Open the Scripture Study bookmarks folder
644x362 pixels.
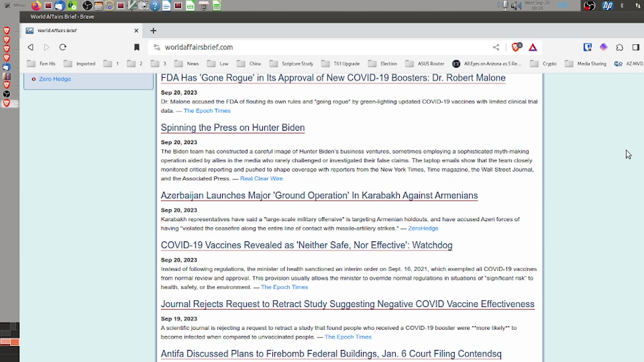pos(291,64)
